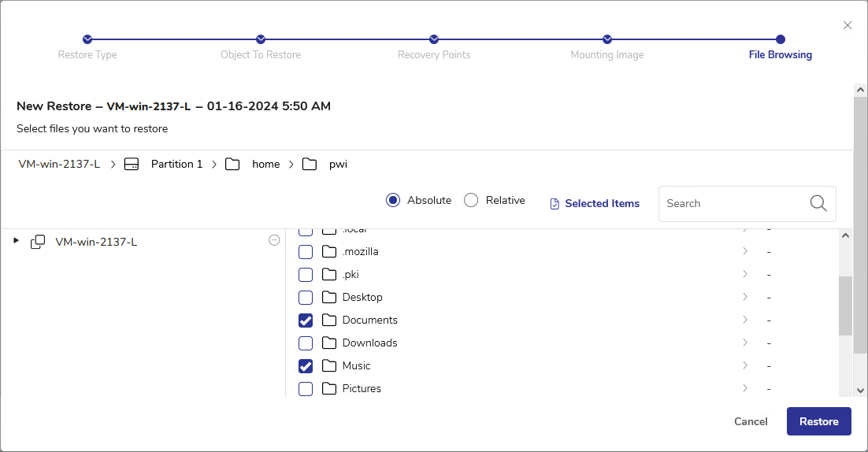Click the file list vertical scrollbar thumb
868x452 pixels.
(x=845, y=306)
